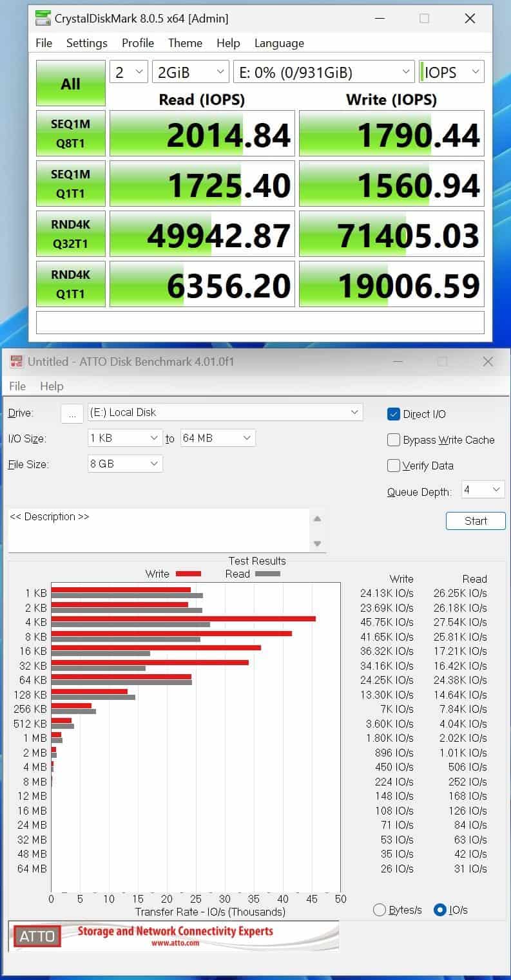Run the SEQ1M Q1T1 test
511x980 pixels.
71,184
